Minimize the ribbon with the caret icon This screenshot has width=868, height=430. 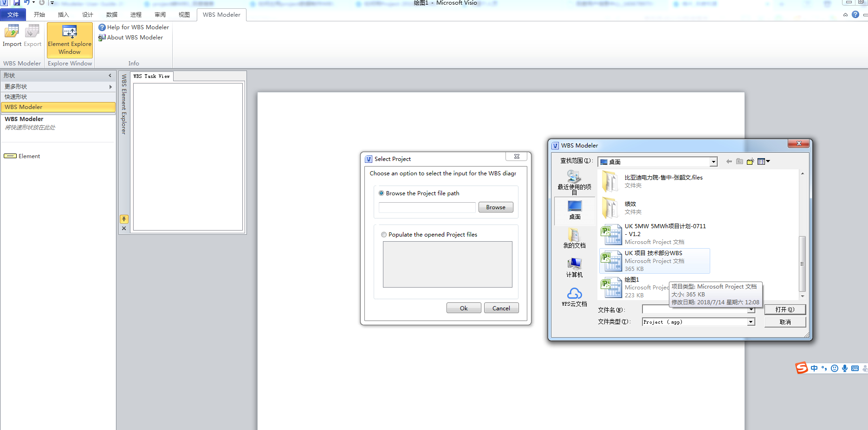pyautogui.click(x=845, y=15)
